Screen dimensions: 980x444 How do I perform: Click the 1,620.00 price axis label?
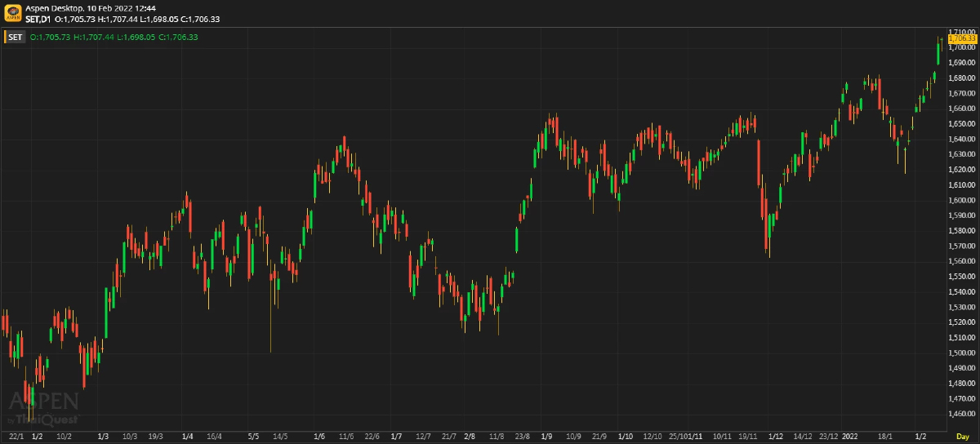click(964, 169)
